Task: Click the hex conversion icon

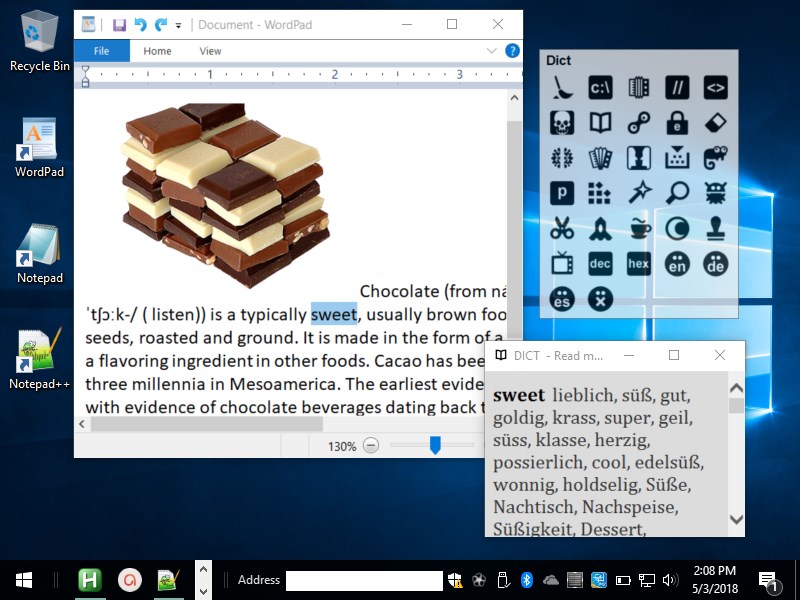Action: point(639,264)
